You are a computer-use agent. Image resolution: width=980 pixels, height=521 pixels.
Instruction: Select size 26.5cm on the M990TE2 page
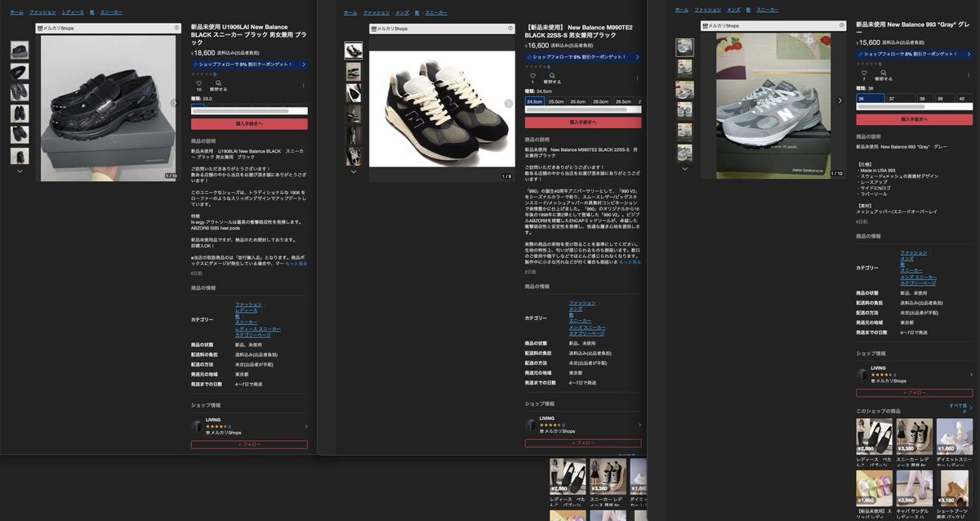622,102
